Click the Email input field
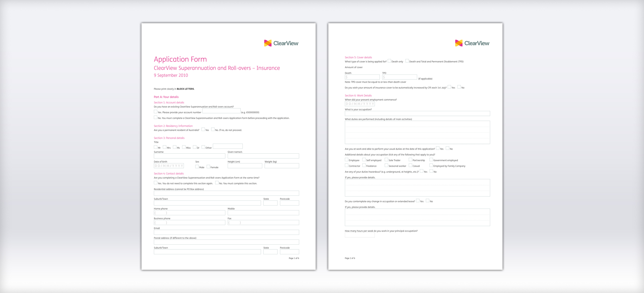644x293 pixels. click(226, 232)
